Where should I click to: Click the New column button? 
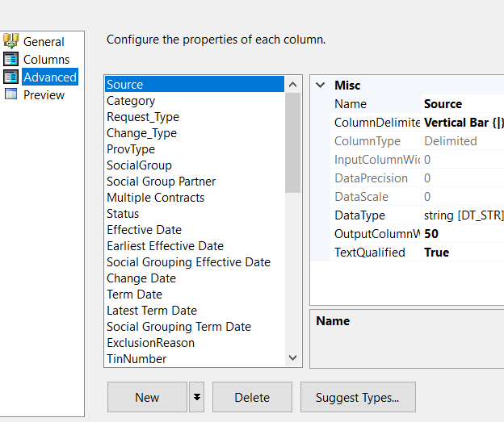pos(147,397)
